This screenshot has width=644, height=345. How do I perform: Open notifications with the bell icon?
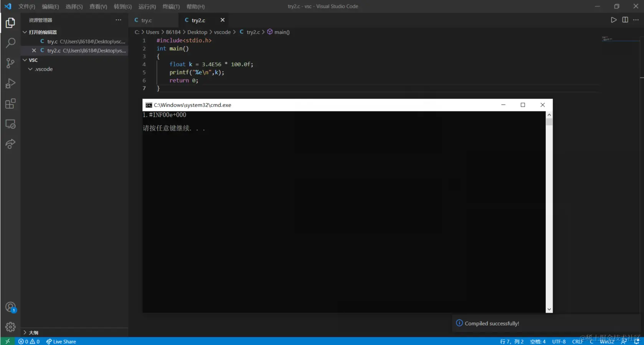636,342
